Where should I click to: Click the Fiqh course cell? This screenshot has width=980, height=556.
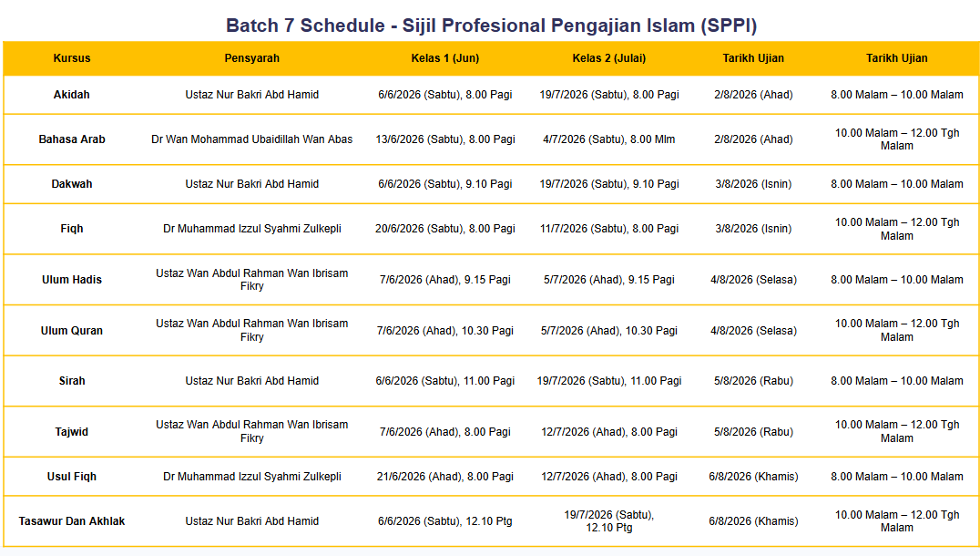click(72, 229)
